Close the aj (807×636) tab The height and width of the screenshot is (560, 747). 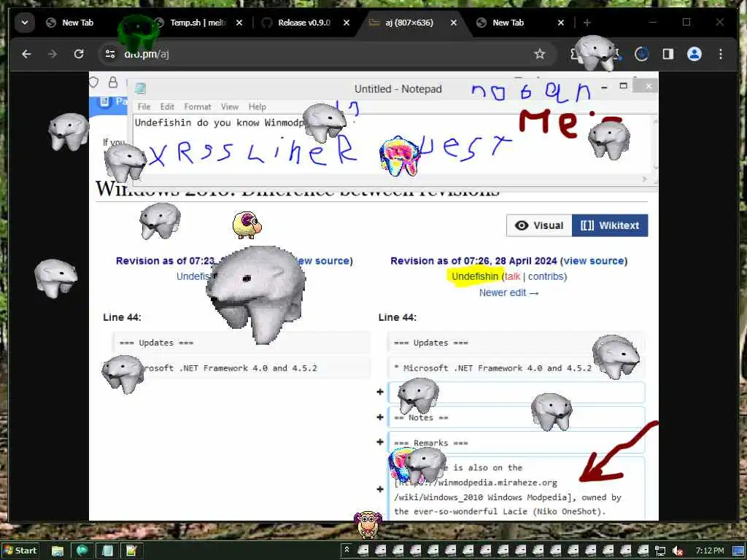click(454, 23)
